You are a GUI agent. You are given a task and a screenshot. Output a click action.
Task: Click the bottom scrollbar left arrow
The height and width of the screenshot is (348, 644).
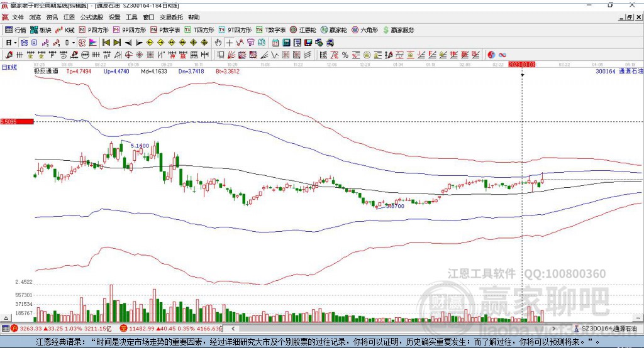(233, 329)
